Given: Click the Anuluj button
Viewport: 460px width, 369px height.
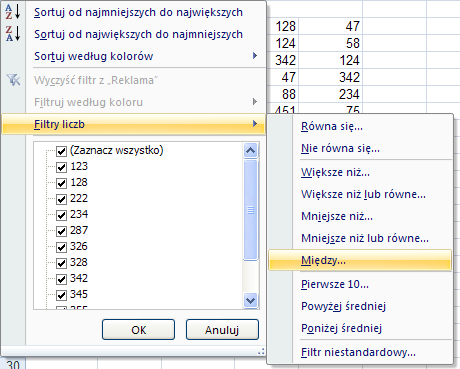Looking at the screenshot, I should [x=222, y=330].
